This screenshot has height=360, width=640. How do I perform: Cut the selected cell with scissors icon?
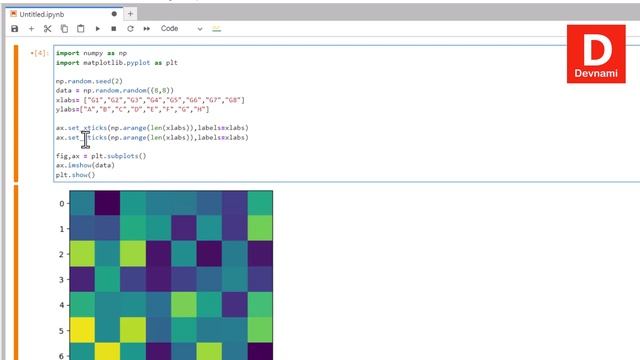tap(48, 29)
